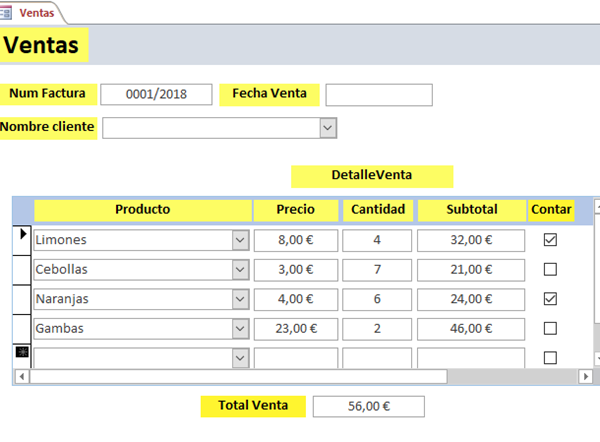Uncheck the Contar checkbox for Limones
The width and height of the screenshot is (600, 442).
(x=549, y=240)
